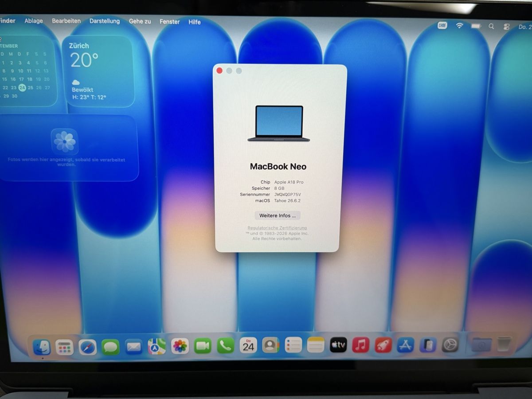532x399 pixels.
Task: Open the Apple TV app in Dock
Action: click(338, 344)
